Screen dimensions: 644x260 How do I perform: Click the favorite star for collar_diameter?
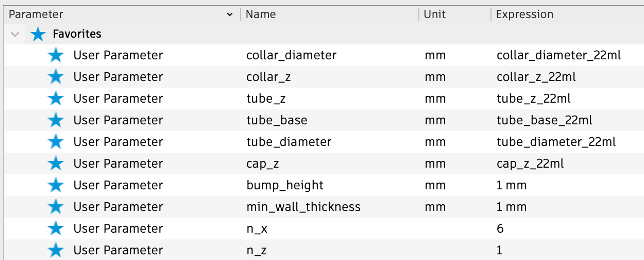coord(55,55)
